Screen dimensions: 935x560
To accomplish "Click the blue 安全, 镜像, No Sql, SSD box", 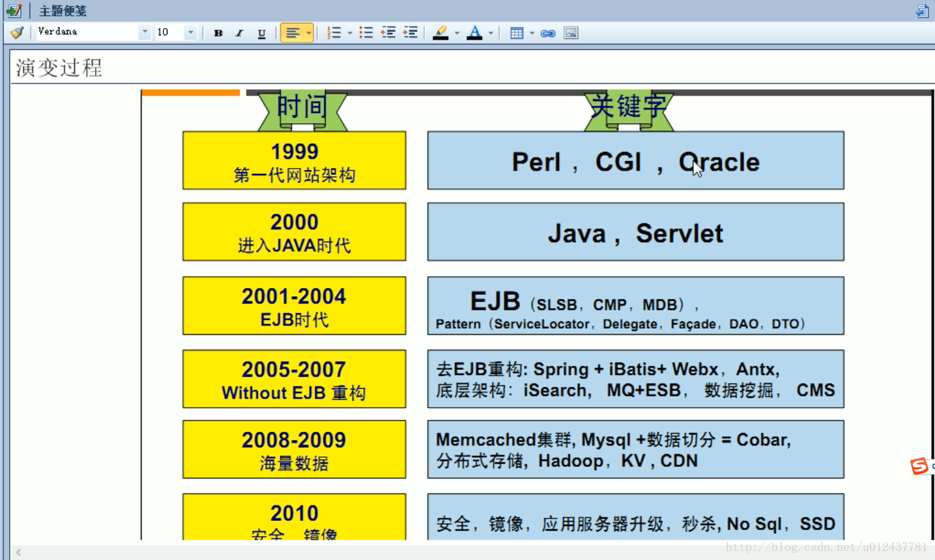I will 636,517.
